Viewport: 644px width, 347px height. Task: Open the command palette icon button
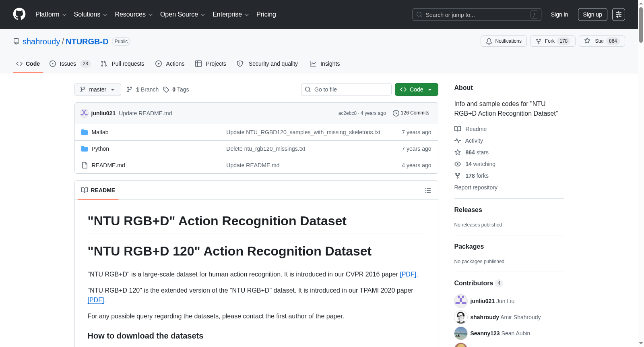(x=618, y=15)
